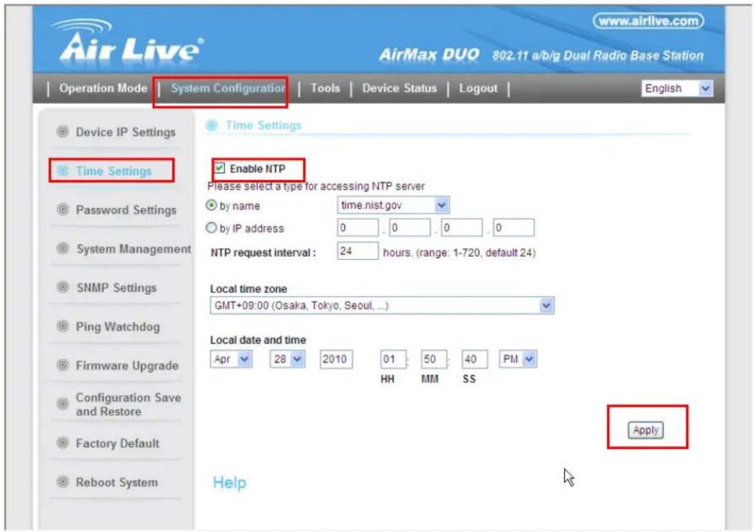The height and width of the screenshot is (532, 756).
Task: Select the 'by IP address' radio button
Action: (212, 228)
